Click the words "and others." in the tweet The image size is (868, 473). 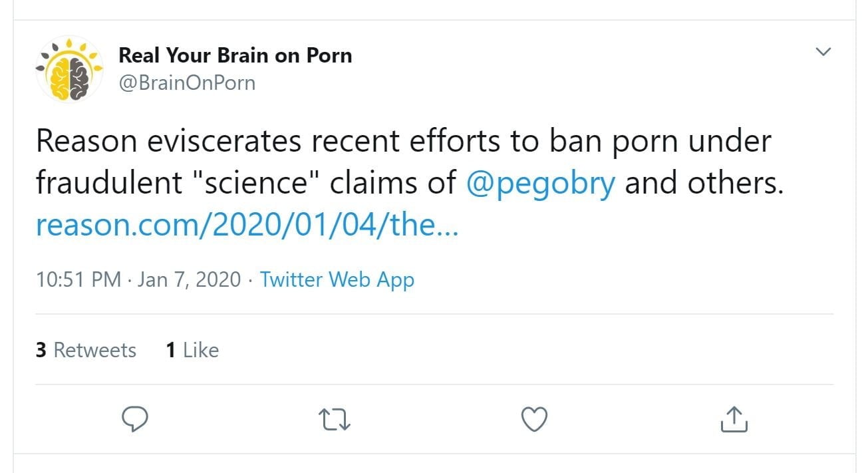[x=704, y=184]
